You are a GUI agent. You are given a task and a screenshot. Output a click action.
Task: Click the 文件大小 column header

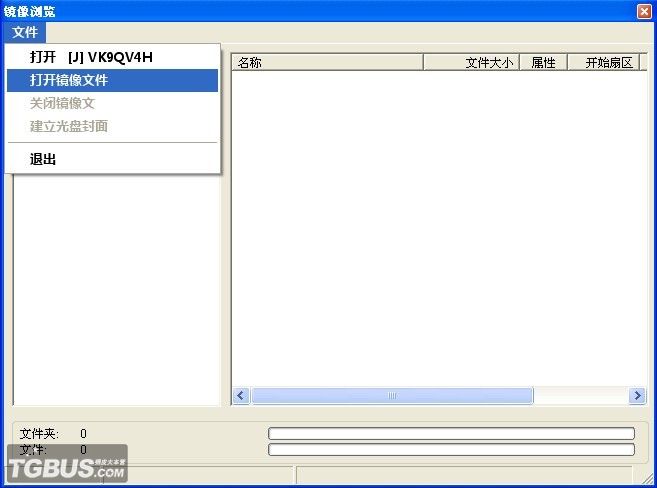point(470,62)
